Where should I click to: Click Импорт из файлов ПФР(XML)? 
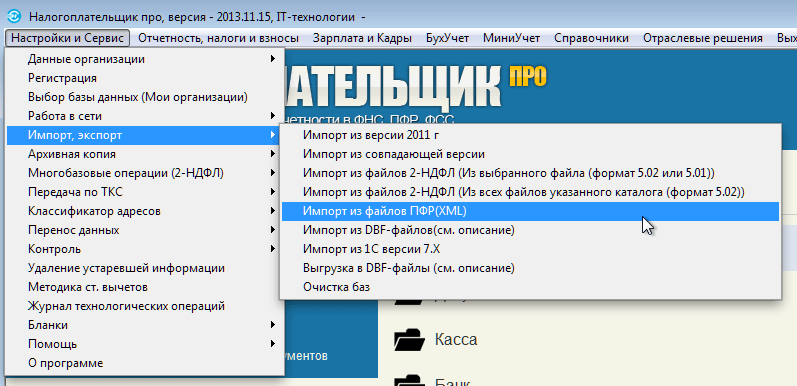[x=530, y=211]
